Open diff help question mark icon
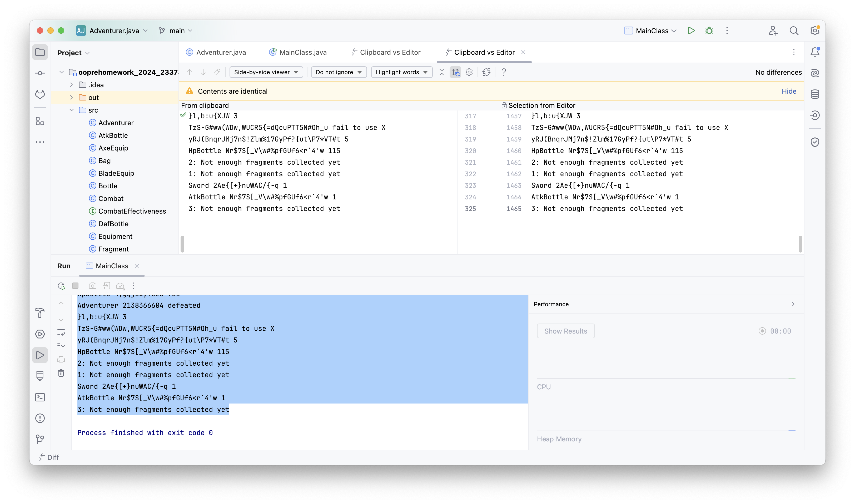855x504 pixels. coord(504,72)
